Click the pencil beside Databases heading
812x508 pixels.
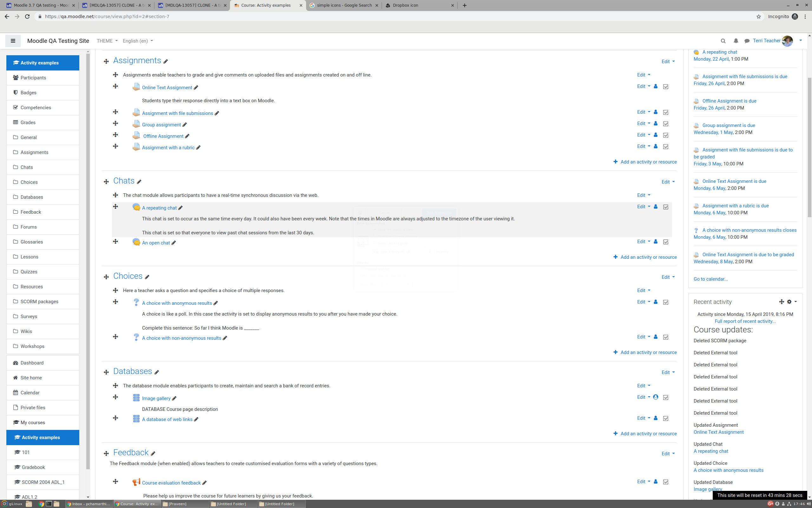point(156,372)
